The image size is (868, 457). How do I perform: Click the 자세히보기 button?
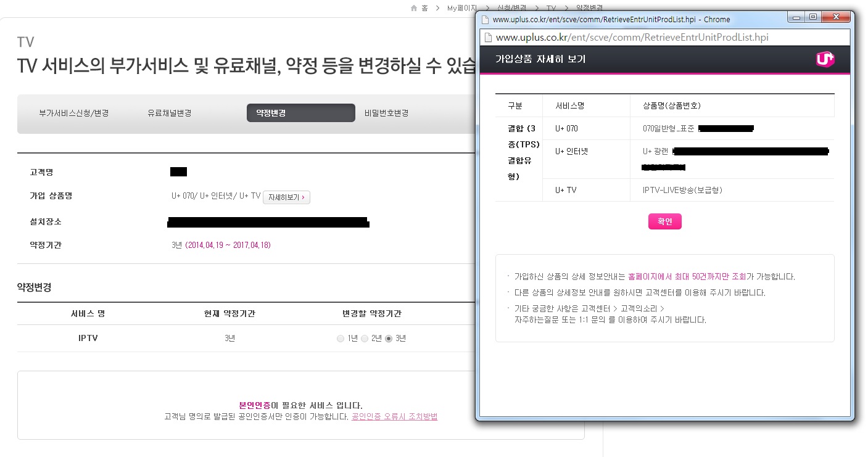tap(286, 197)
